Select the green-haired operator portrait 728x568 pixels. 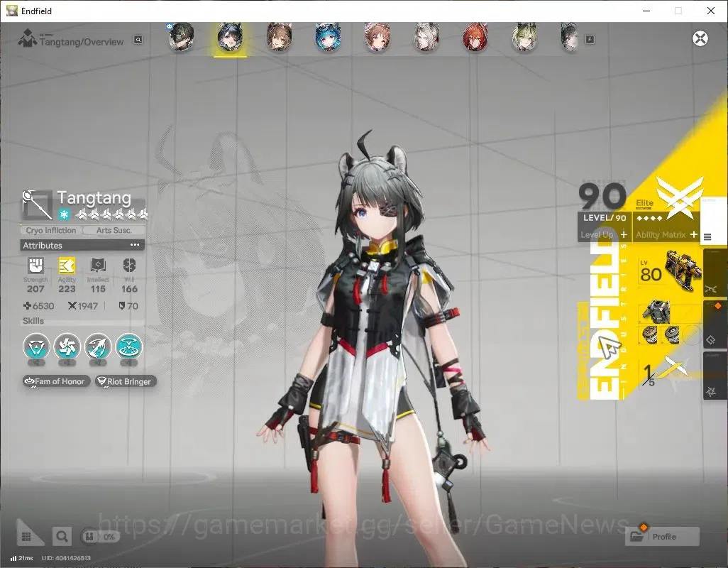click(524, 37)
